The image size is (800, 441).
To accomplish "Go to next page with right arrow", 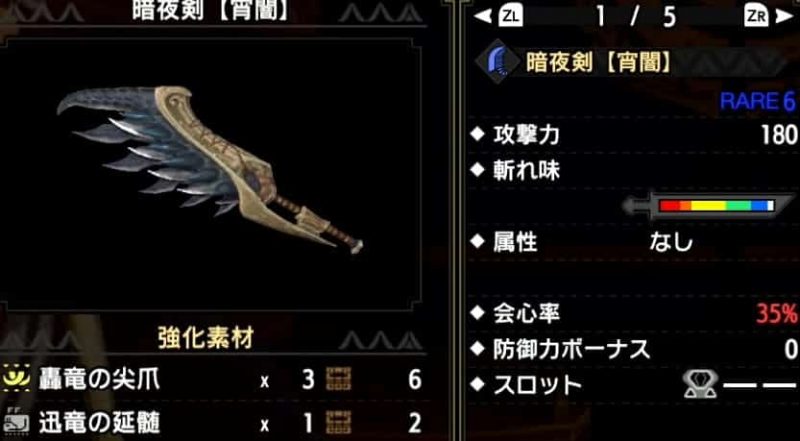I will pyautogui.click(x=785, y=17).
